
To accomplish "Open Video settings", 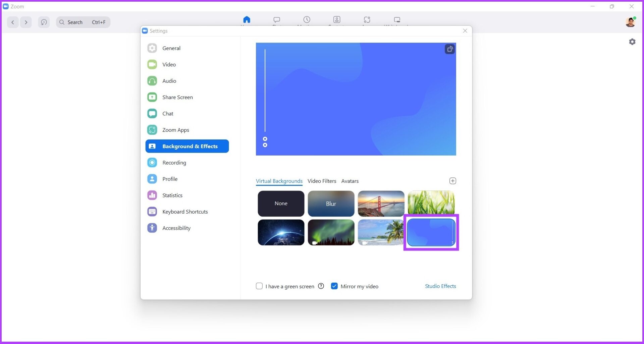I will point(187,64).
